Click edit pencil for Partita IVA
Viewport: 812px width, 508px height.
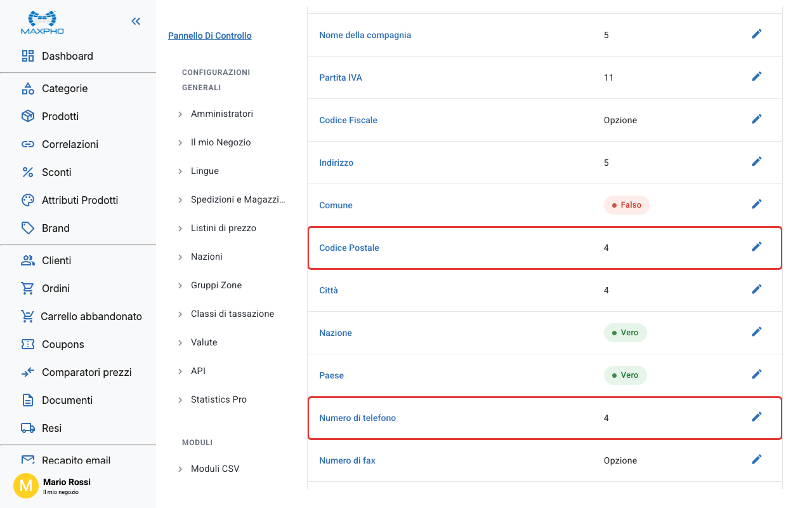(756, 76)
